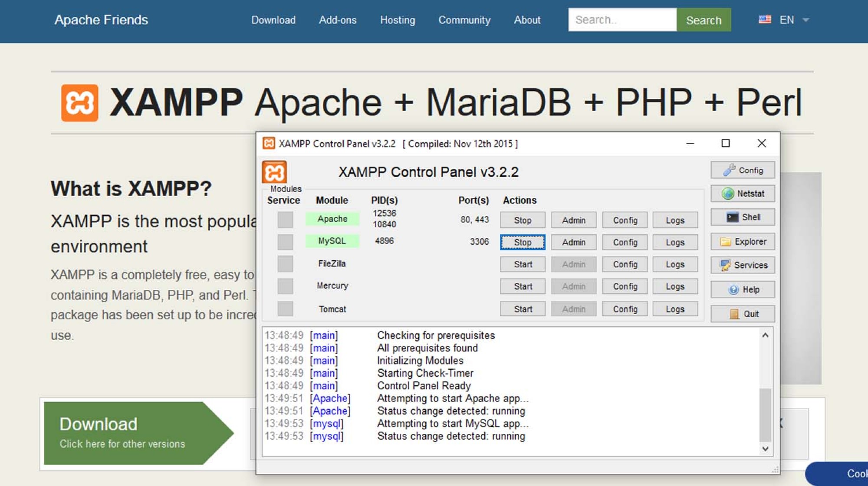Quit XAMPP via door icon
Screen dimensions: 868x486
[743, 314]
